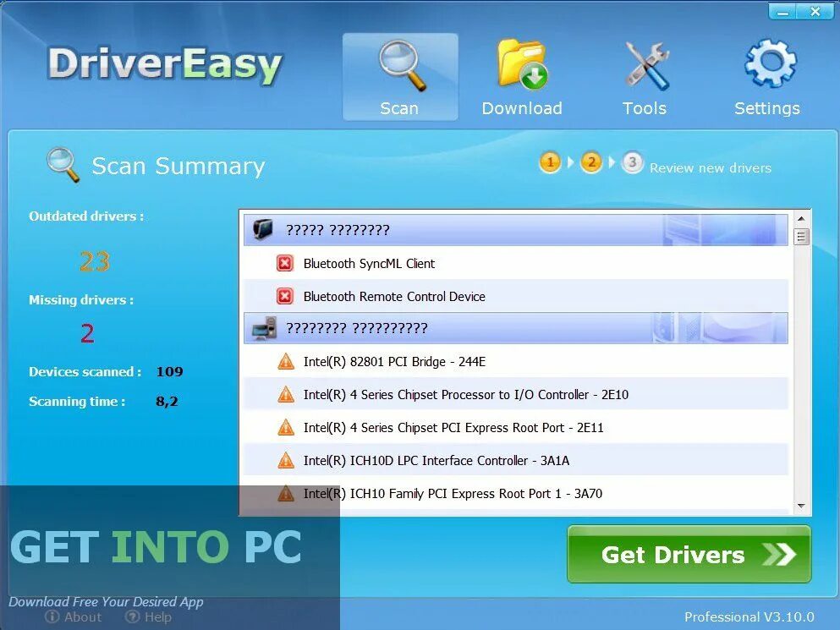
Task: Click the Scan Summary magnifier icon
Action: pyautogui.click(x=63, y=164)
